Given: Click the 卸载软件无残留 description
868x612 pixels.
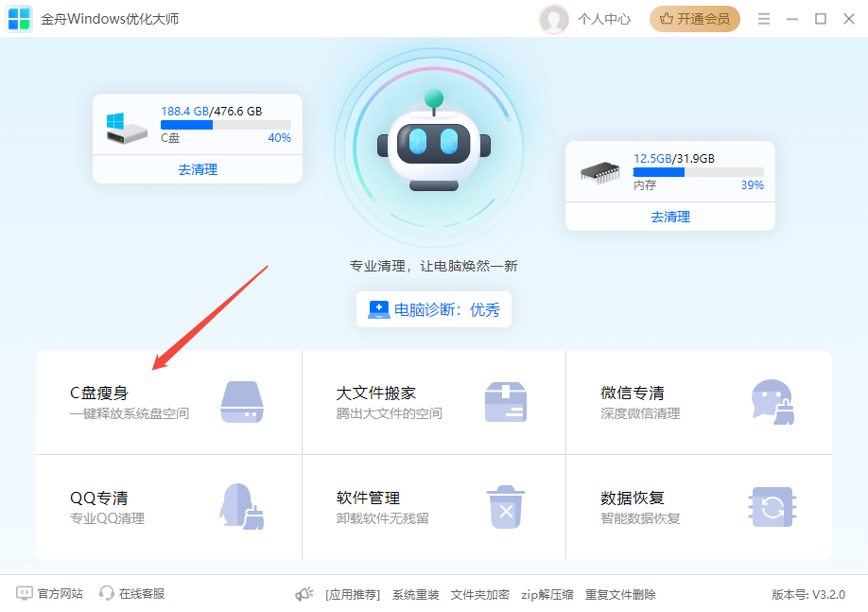Looking at the screenshot, I should point(383,519).
